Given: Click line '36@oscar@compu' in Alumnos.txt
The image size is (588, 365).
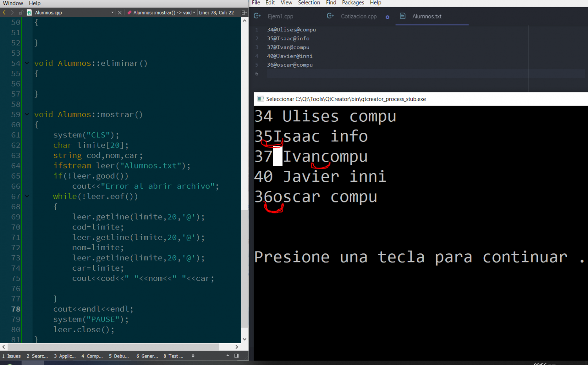Looking at the screenshot, I should coord(290,65).
